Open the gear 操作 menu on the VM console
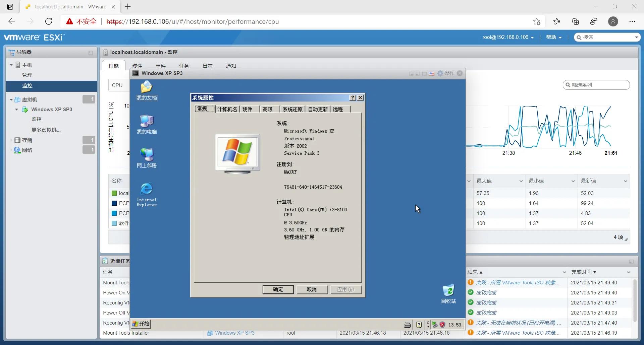The width and height of the screenshot is (644, 345). [446, 73]
